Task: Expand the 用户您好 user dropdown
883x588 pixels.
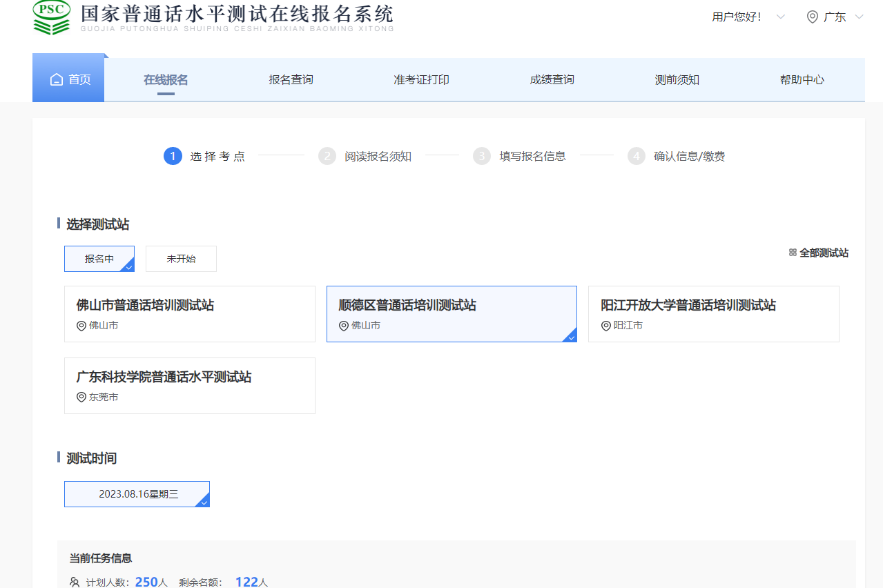Action: pyautogui.click(x=780, y=17)
